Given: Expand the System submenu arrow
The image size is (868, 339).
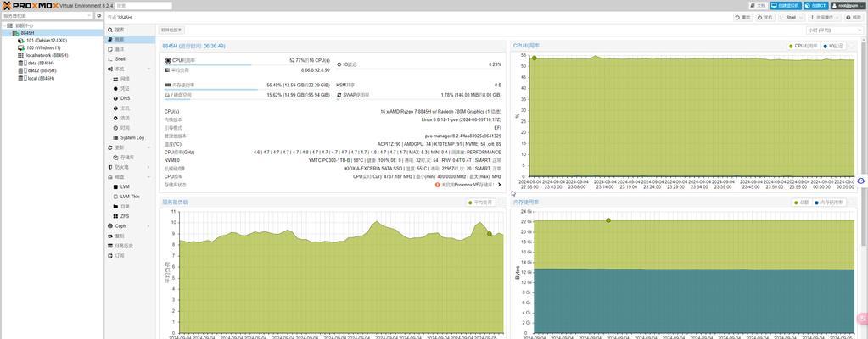Looking at the screenshot, I should click(148, 69).
